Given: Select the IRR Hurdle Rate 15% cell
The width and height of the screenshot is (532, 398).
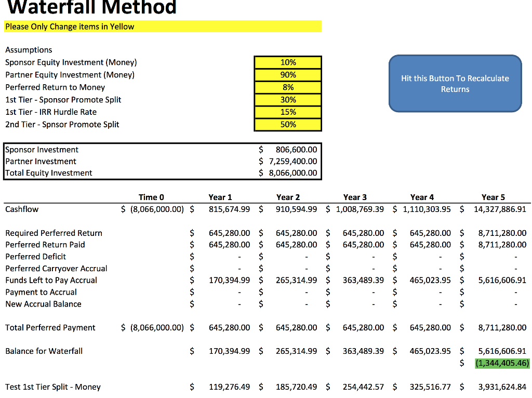Looking at the screenshot, I should coord(288,112).
